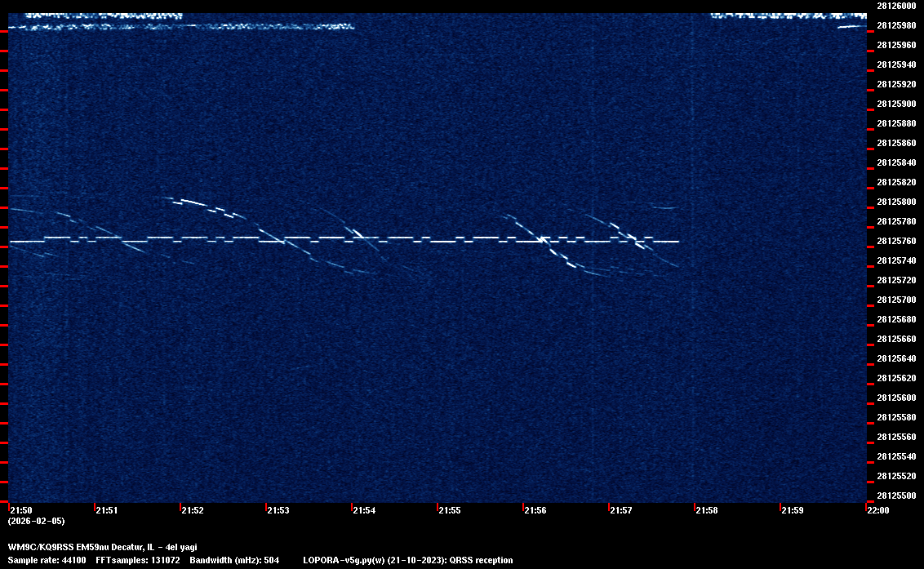Screen dimensions: 924x569
Task: Click the WM9C/KQ9RSS station caption
Action: pyautogui.click(x=102, y=547)
